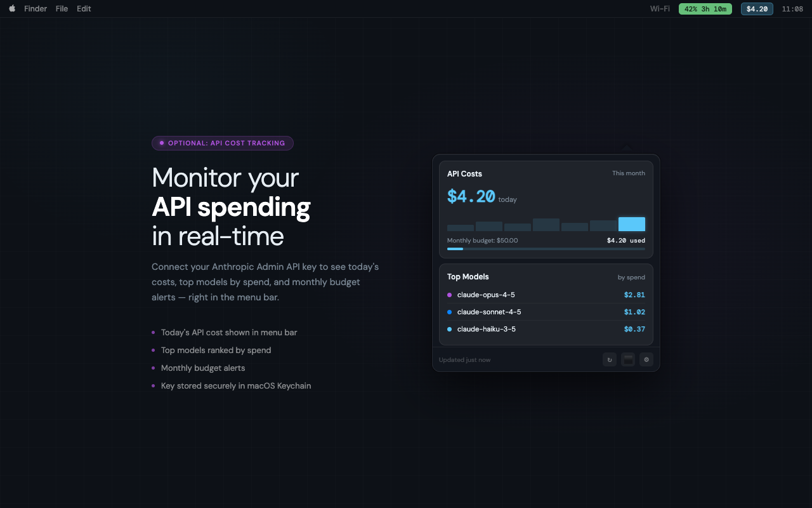Open settings via the gear icon

point(646,359)
